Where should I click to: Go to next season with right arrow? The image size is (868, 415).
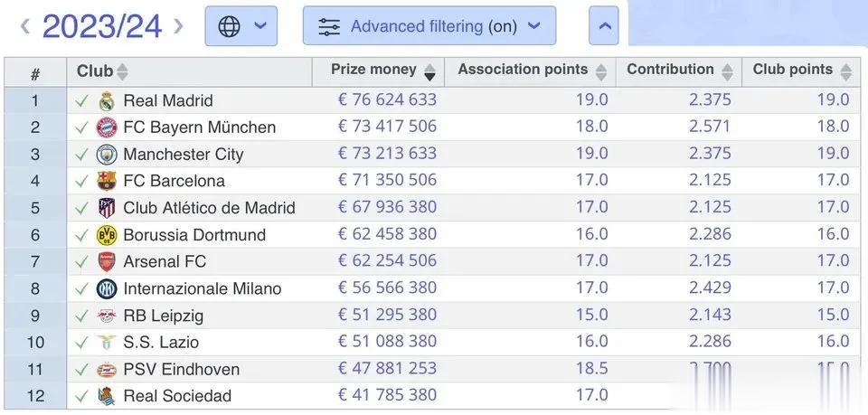tap(178, 26)
